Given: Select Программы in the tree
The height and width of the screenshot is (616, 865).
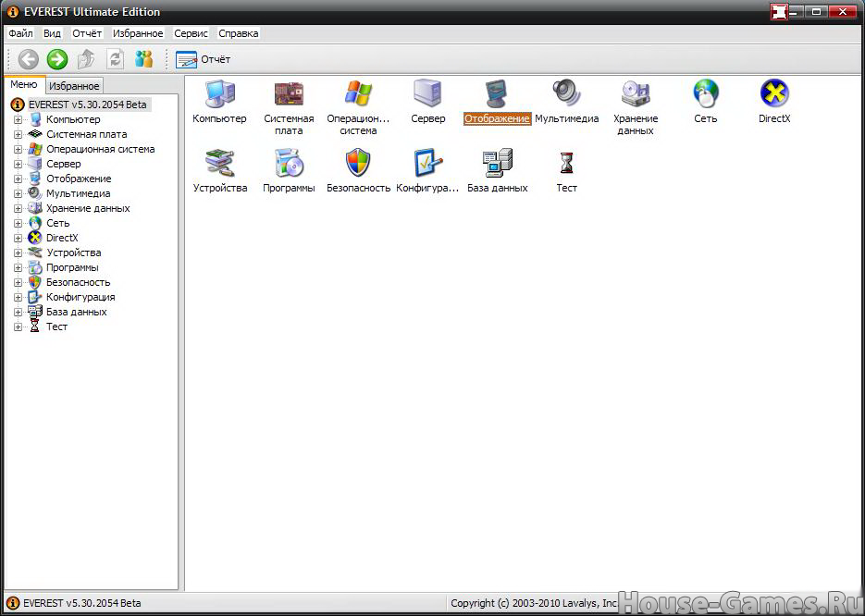Looking at the screenshot, I should (72, 267).
